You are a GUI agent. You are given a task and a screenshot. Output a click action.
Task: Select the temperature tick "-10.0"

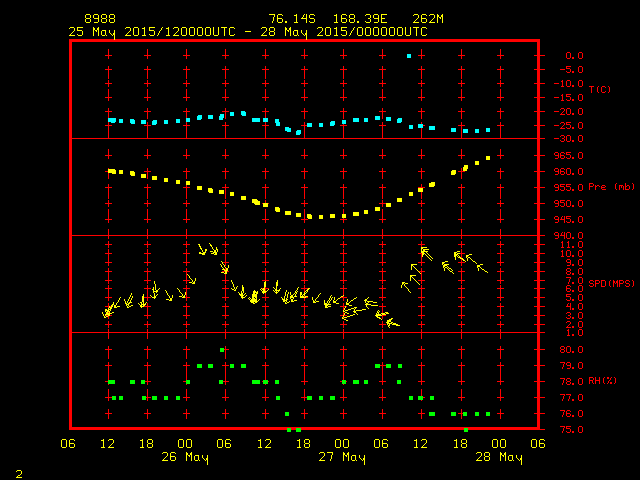tap(569, 84)
